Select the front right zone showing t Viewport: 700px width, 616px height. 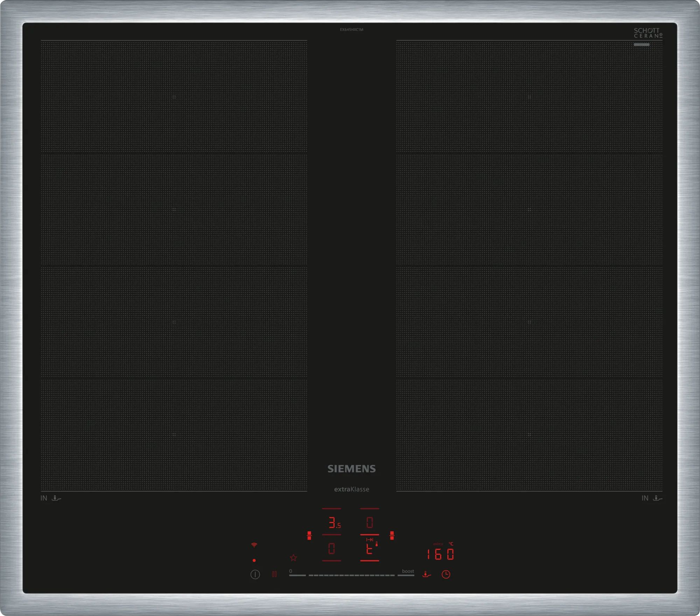click(x=370, y=549)
